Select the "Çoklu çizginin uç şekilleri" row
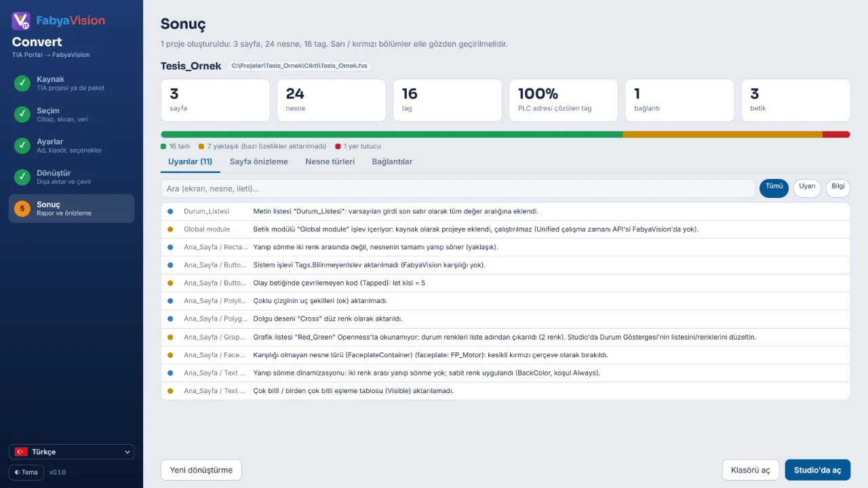 tap(505, 301)
